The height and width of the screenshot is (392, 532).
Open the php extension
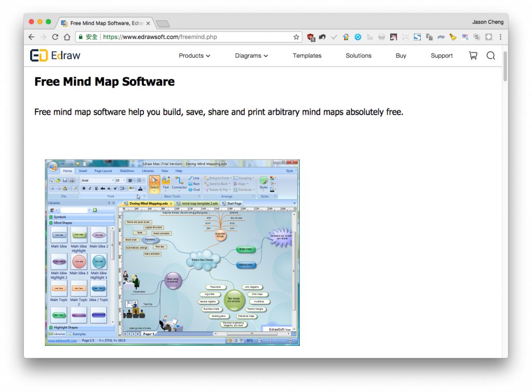pyautogui.click(x=441, y=37)
